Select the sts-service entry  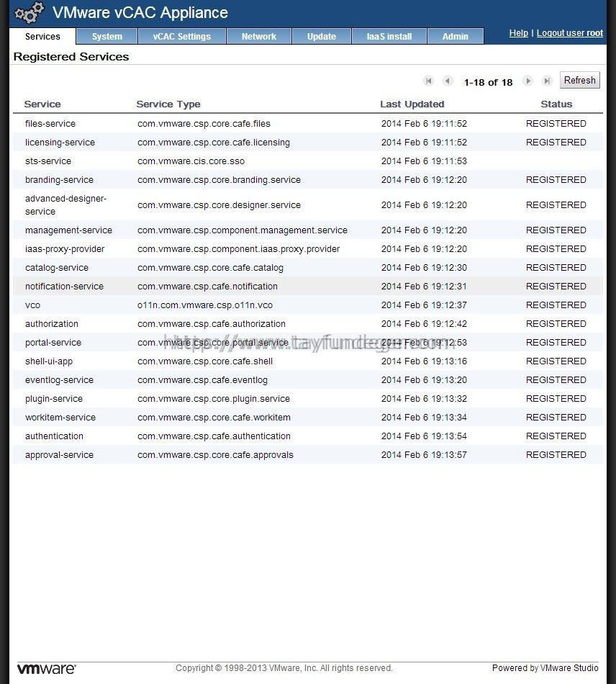tap(48, 161)
